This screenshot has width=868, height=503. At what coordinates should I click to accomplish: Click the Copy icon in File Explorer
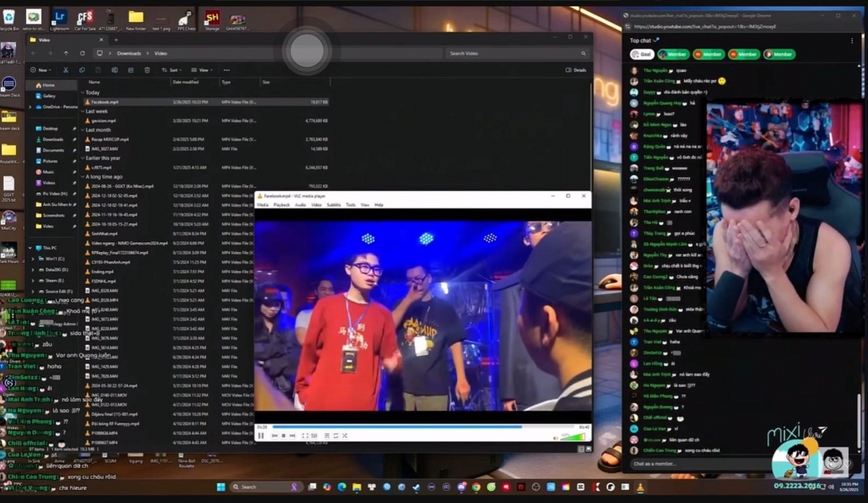tap(82, 70)
